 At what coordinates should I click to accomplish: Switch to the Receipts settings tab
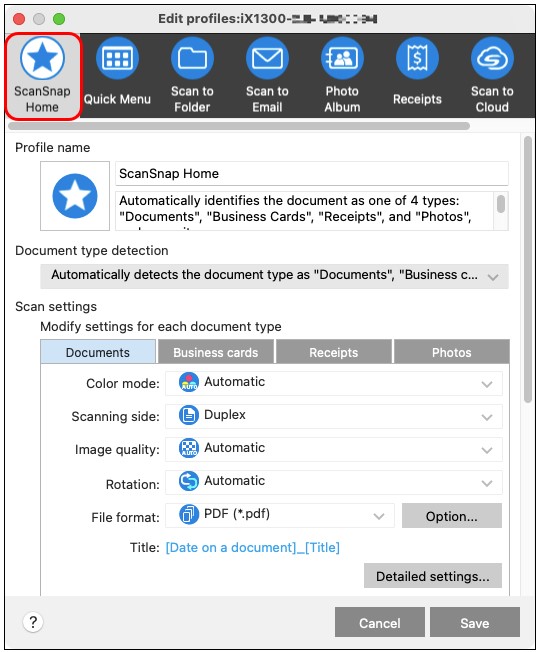(x=333, y=352)
